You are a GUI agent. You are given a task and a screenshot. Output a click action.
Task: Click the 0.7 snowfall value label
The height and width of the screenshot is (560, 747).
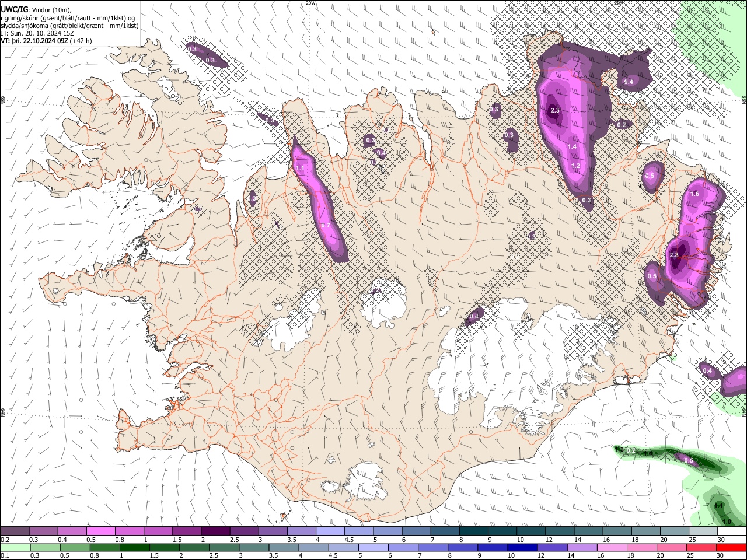[x=326, y=226]
